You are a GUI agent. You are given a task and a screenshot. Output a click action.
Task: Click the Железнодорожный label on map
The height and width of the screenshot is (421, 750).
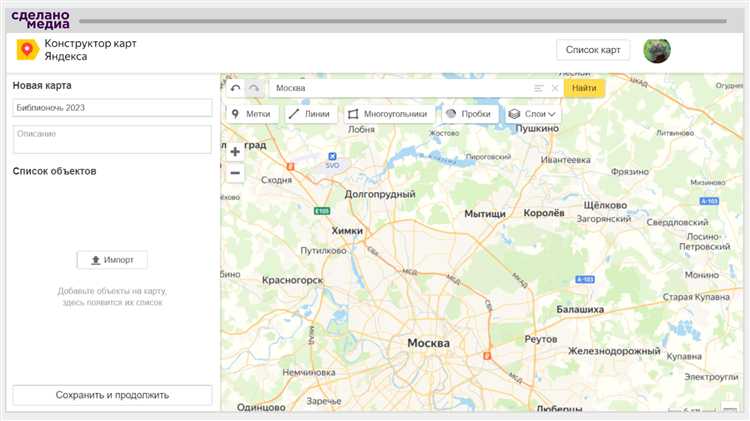(x=614, y=351)
